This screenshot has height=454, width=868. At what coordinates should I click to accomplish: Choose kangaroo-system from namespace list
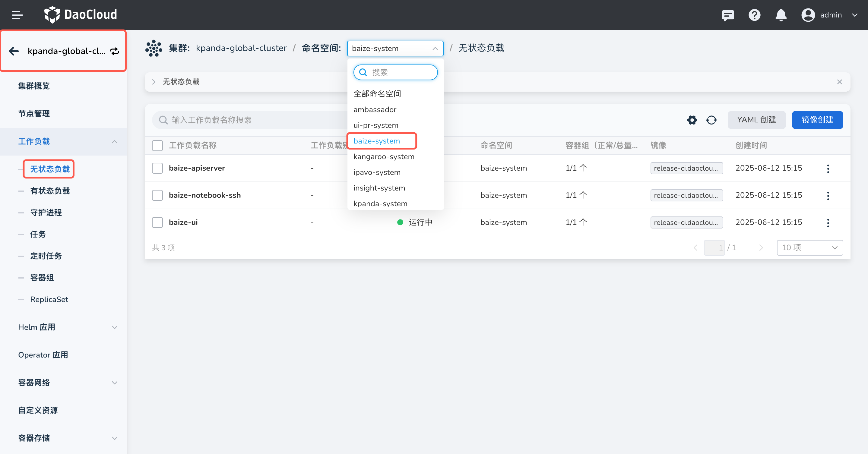384,157
